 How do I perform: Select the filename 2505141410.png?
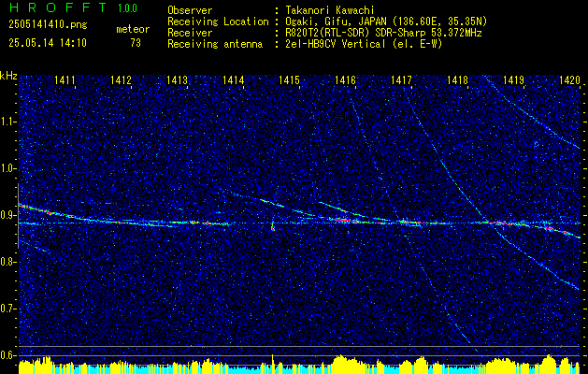coord(48,24)
